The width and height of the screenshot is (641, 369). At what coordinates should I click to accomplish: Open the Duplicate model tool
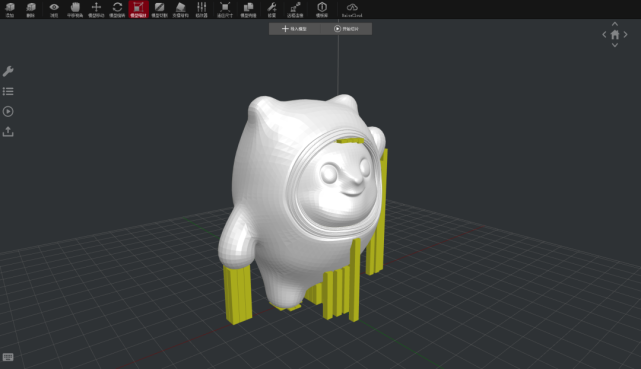click(248, 9)
